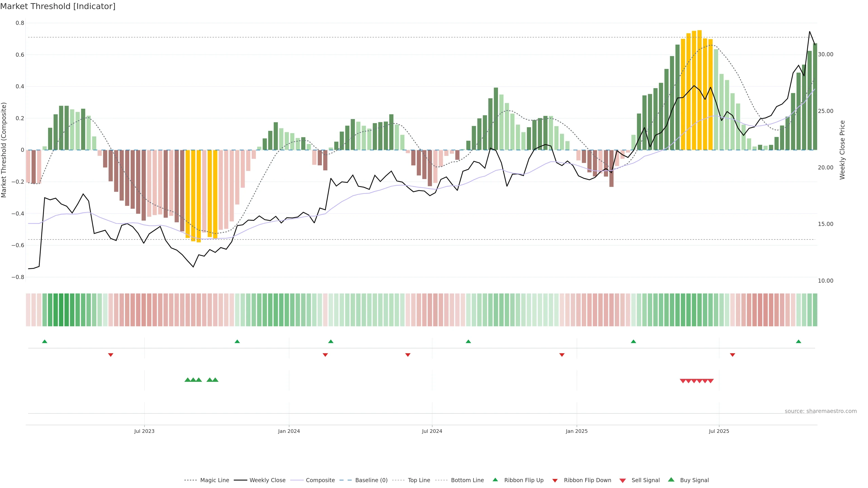Image resolution: width=868 pixels, height=488 pixels.
Task: Toggle Weekly Close legend item
Action: [x=267, y=480]
